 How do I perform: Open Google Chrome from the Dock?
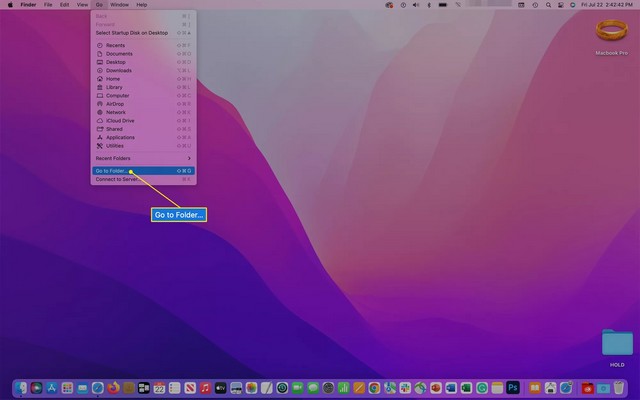tap(373, 387)
